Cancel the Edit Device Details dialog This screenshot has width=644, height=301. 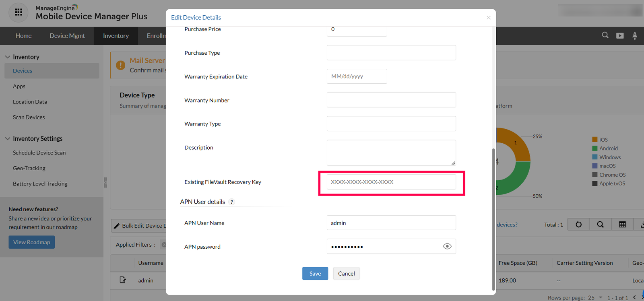point(346,274)
